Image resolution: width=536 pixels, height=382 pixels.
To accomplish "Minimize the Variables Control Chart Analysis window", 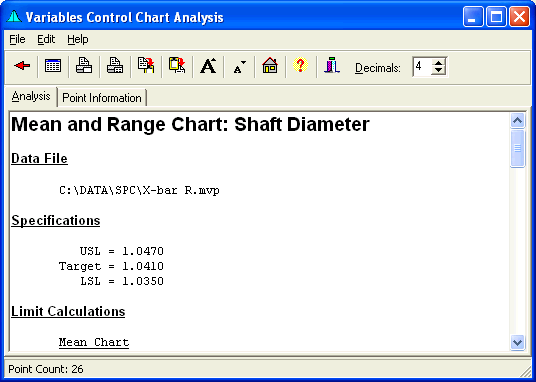I will (x=473, y=16).
